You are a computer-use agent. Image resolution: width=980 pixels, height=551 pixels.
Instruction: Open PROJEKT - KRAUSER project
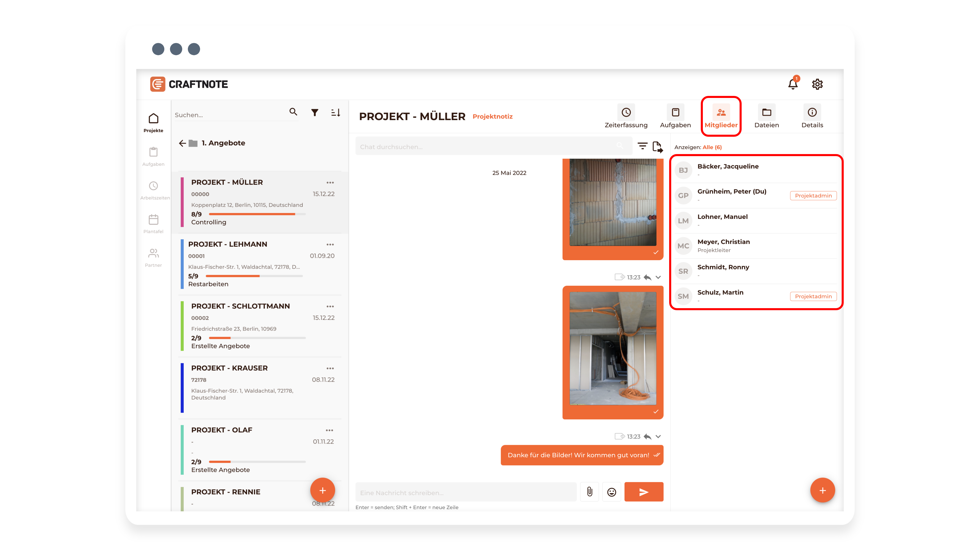tap(260, 388)
